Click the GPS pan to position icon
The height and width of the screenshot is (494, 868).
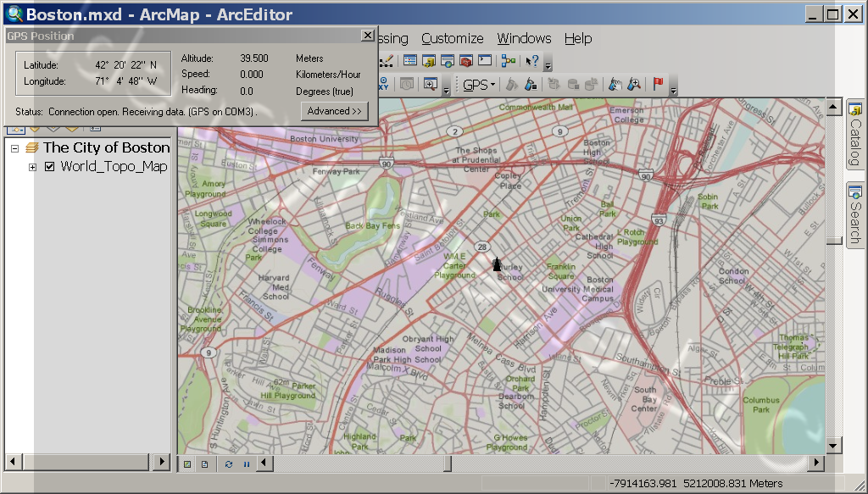tap(615, 85)
